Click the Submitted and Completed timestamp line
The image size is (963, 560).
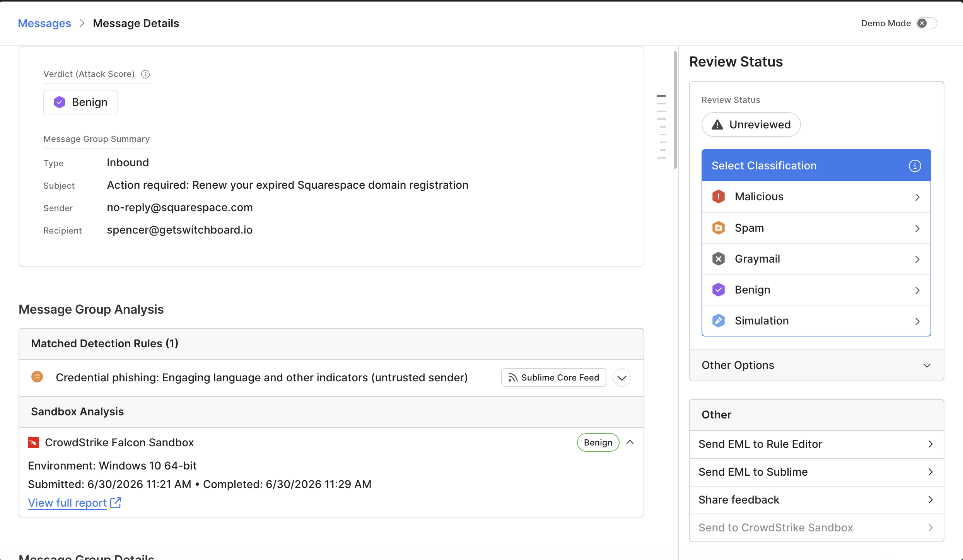[200, 484]
